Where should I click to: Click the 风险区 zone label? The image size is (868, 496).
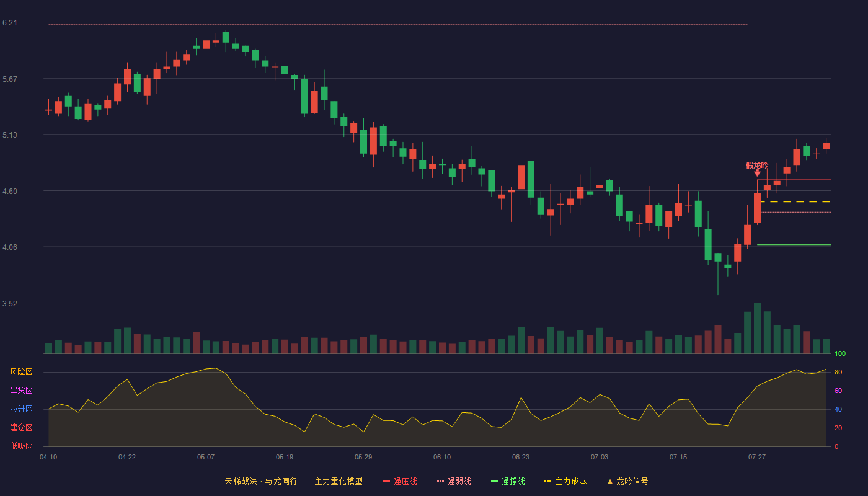21,372
